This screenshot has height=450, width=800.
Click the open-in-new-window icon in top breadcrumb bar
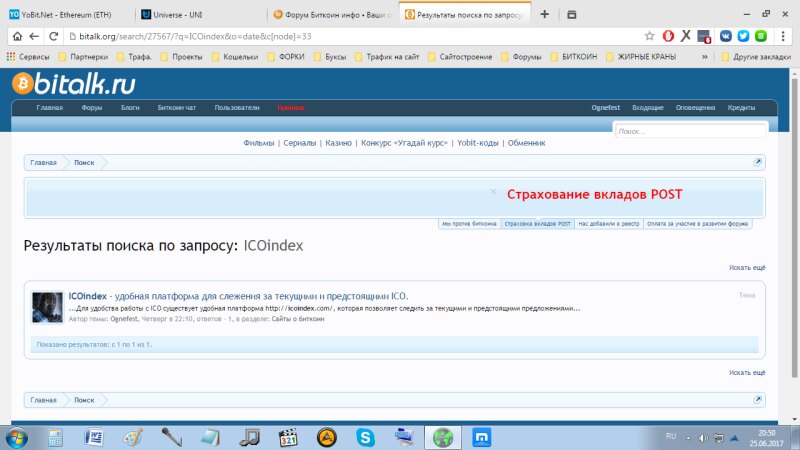(758, 162)
